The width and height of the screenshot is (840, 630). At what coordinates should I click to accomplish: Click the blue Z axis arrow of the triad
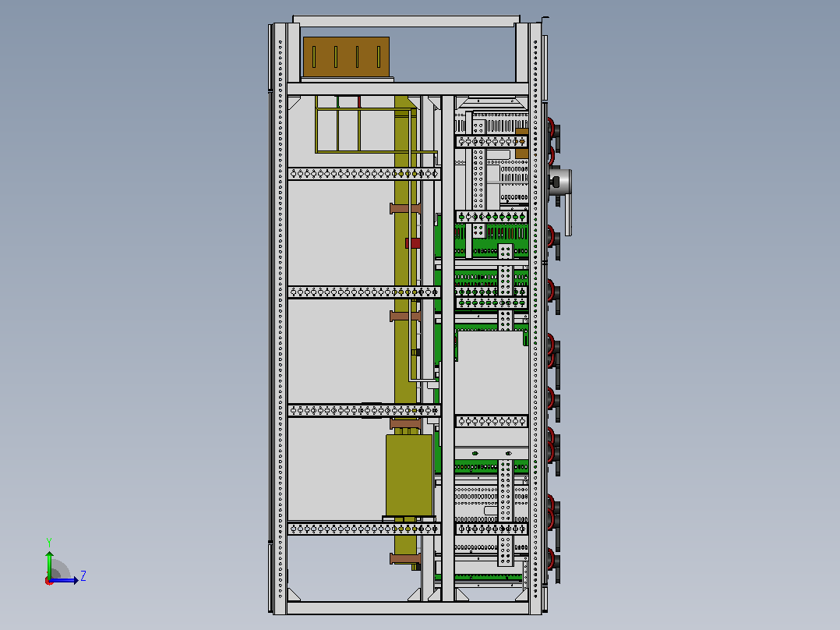pos(65,580)
